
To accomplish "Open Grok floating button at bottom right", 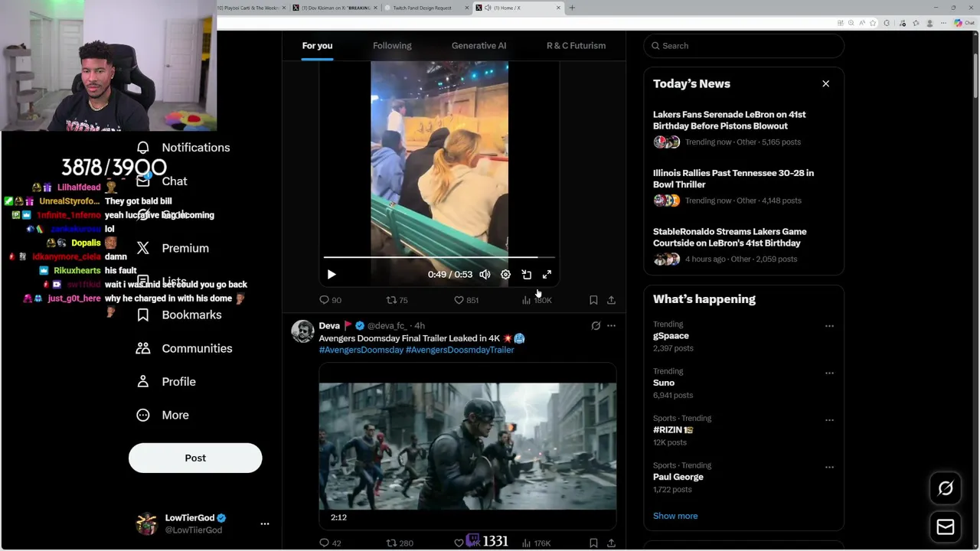I will click(x=946, y=488).
